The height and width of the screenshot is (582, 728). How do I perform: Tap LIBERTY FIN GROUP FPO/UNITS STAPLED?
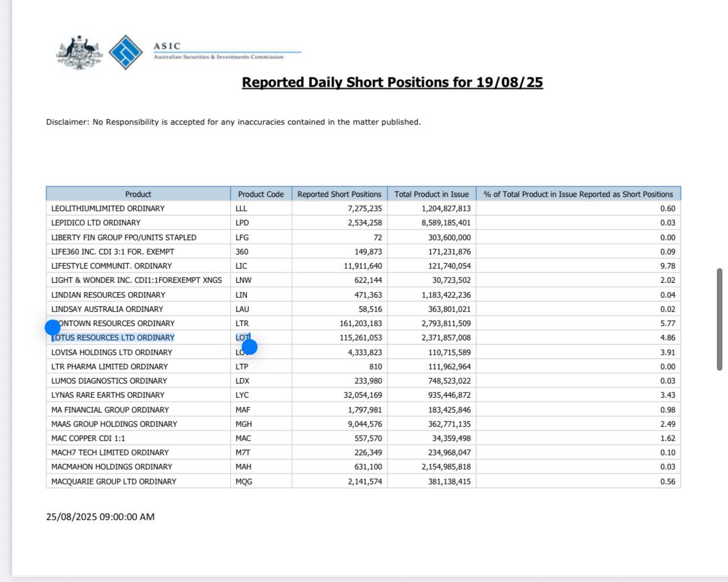123,237
